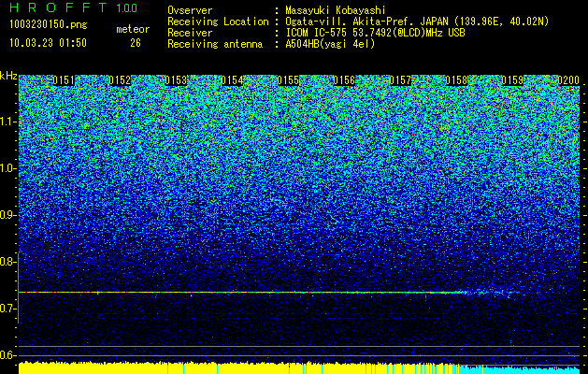This screenshot has width=588, height=374.
Task: Click the 0.9 frequency axis label
Action: pos(7,215)
